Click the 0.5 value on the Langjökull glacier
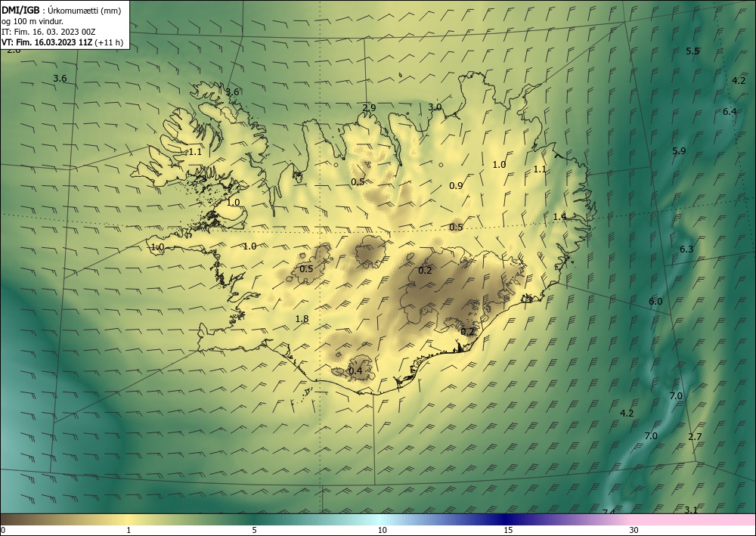Viewport: 756px width, 536px height. pyautogui.click(x=306, y=268)
